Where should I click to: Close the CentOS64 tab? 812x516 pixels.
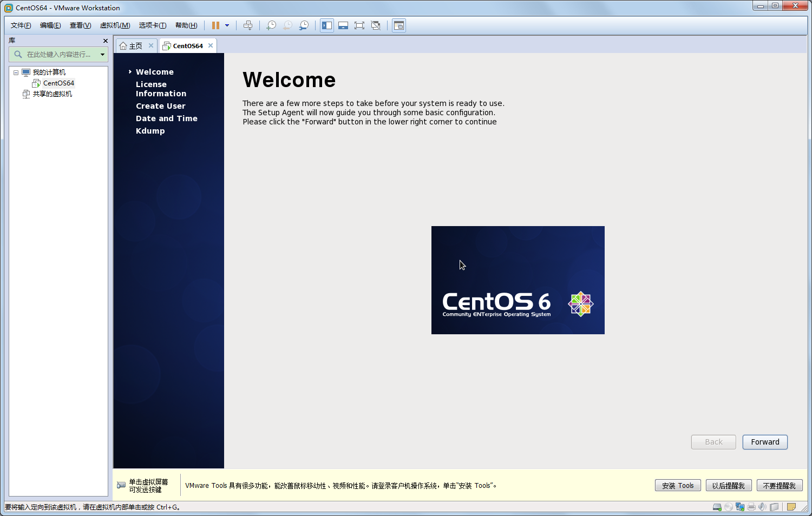pos(211,45)
